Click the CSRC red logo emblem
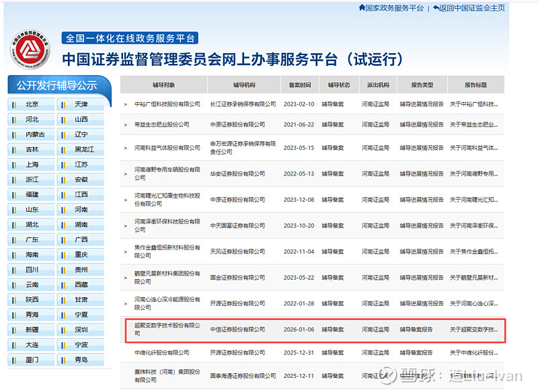Image resolution: width=538 pixels, height=392 pixels. [x=30, y=49]
